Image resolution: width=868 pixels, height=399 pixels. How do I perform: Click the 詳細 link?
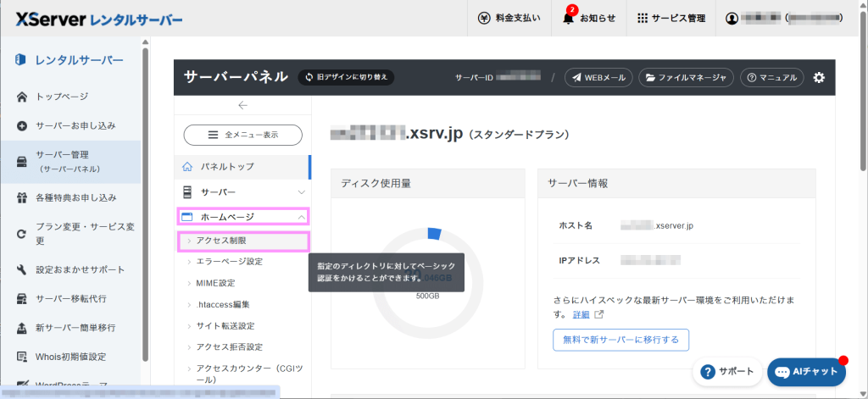coord(581,314)
